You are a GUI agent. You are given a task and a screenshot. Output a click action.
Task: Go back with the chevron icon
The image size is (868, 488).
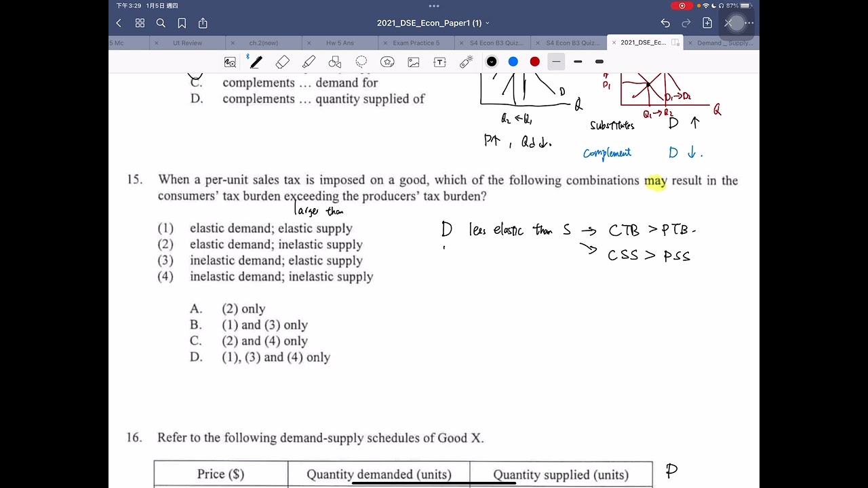pos(119,23)
